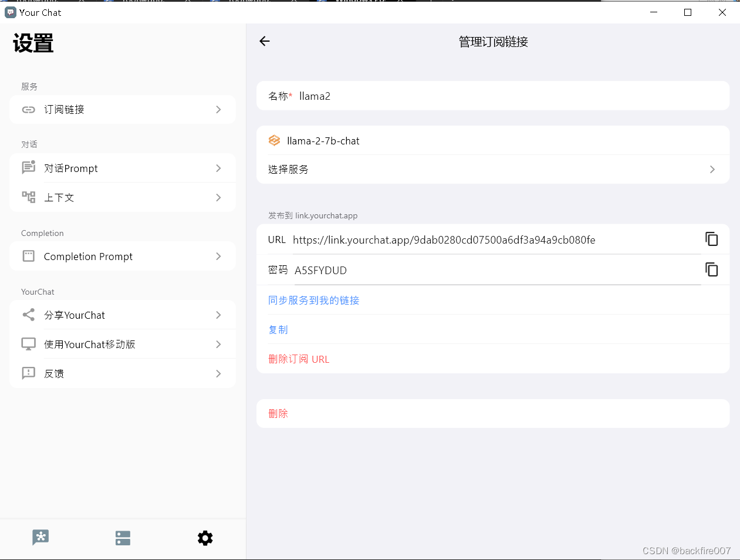740x560 pixels.
Task: Open 上下文 settings item
Action: coord(123,197)
